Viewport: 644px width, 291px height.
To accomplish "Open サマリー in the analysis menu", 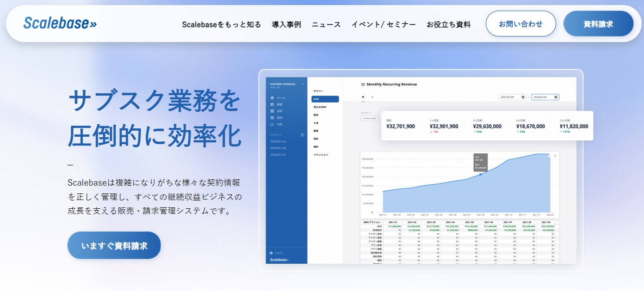I will point(318,91).
